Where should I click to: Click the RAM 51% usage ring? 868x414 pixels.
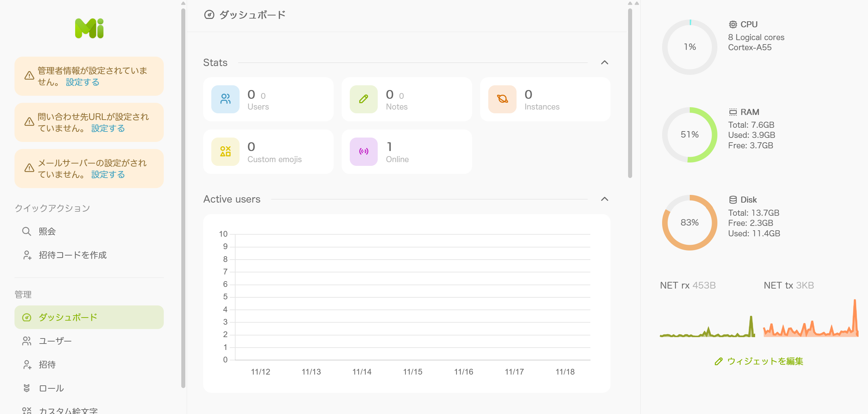pyautogui.click(x=690, y=135)
